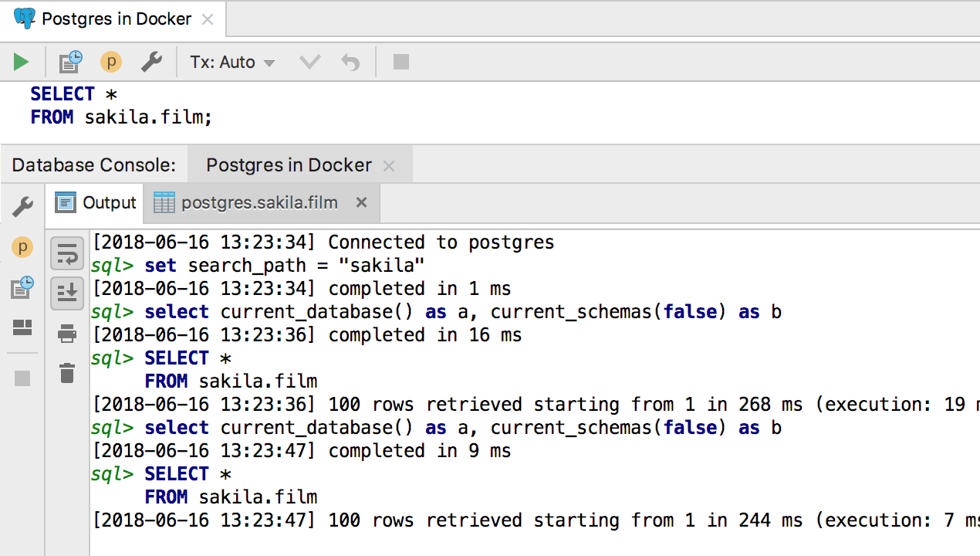This screenshot has height=556, width=980.
Task: Open wrench settings in the console sidebar
Action: point(22,206)
